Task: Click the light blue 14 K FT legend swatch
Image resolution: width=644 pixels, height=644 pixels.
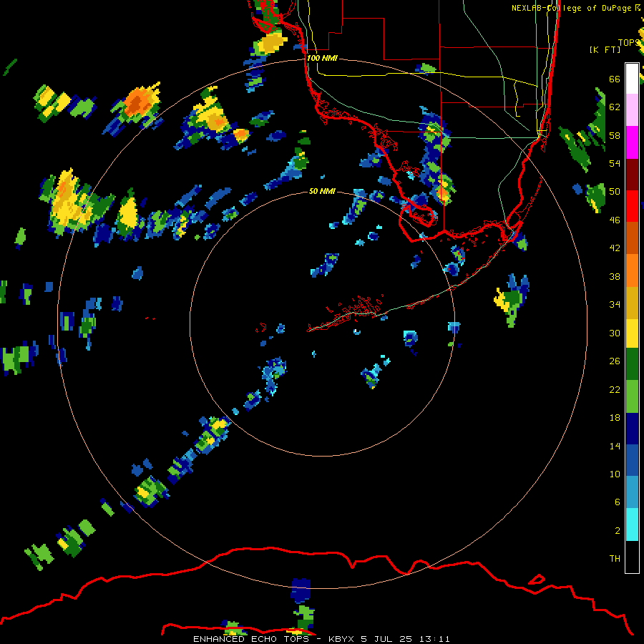Action: click(x=632, y=492)
